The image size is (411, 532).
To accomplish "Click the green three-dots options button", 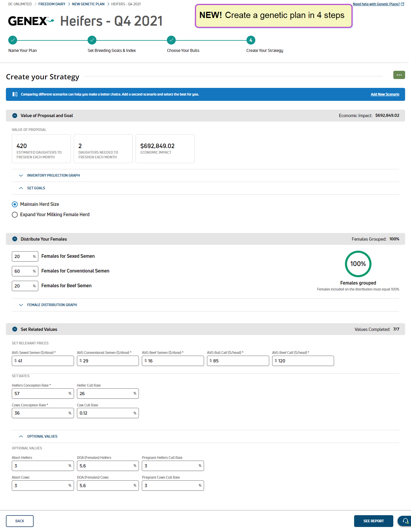I will (399, 75).
